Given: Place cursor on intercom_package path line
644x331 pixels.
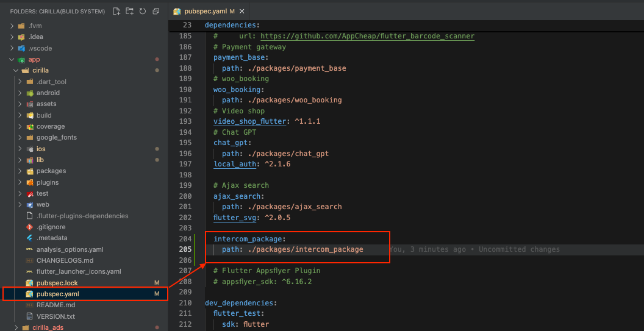Looking at the screenshot, I should [292, 249].
